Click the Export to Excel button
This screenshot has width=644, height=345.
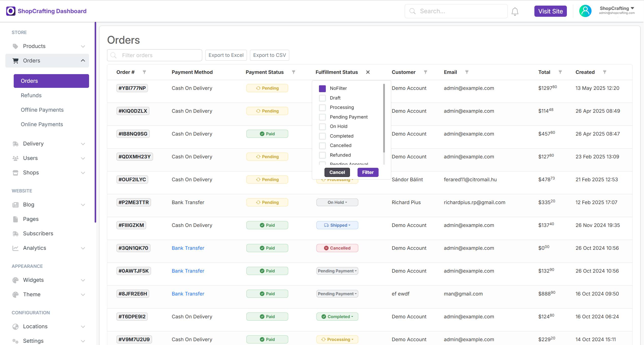tap(226, 55)
